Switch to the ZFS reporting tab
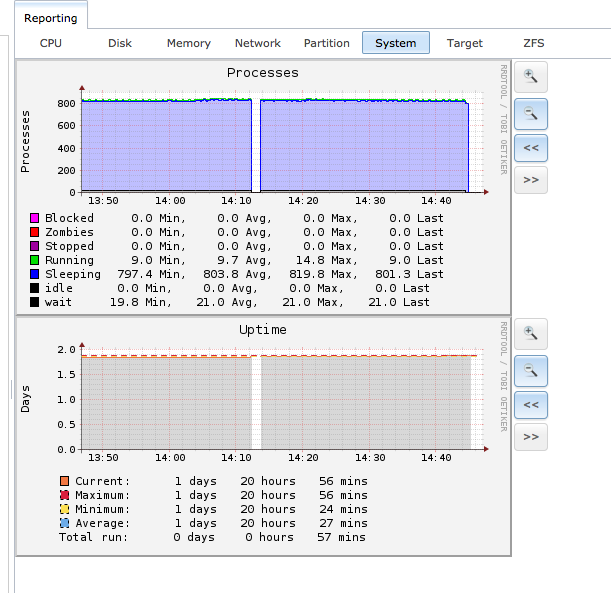The height and width of the screenshot is (593, 611). click(533, 43)
